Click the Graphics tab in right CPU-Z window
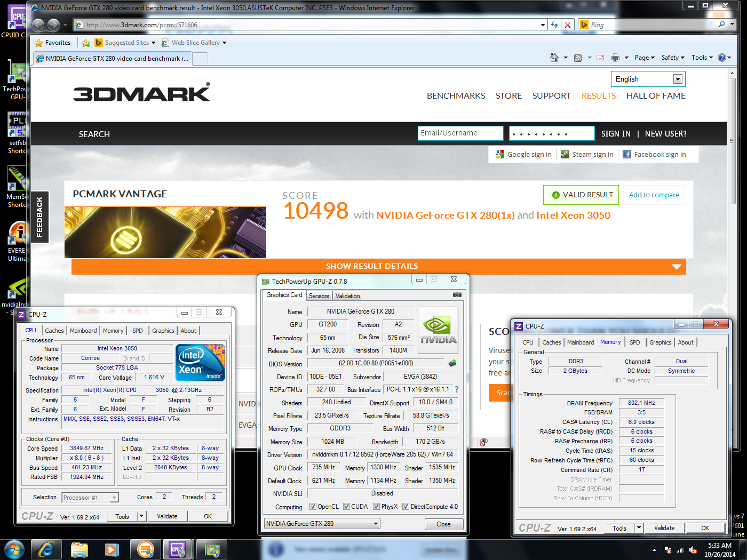The width and height of the screenshot is (747, 560). 661,342
